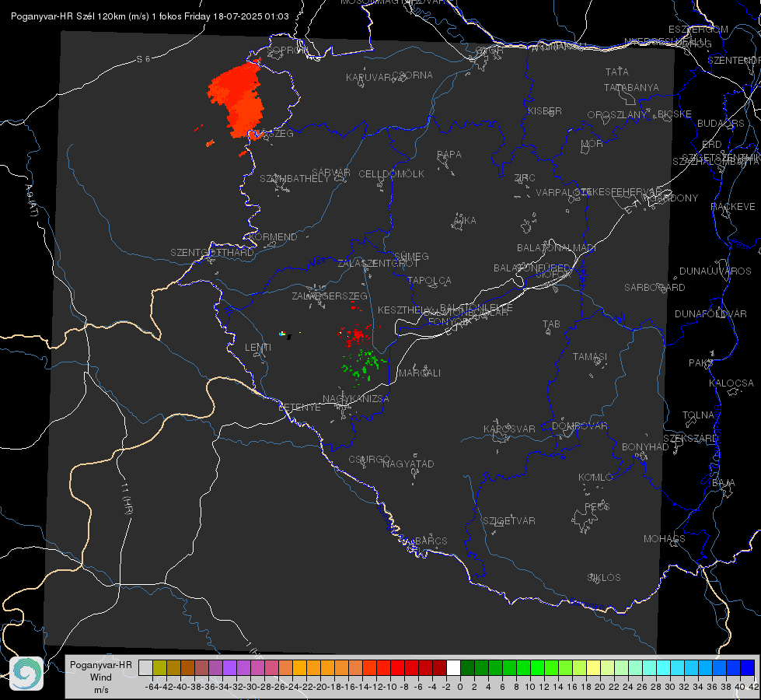
Task: Click the DUNAÚJVÁROS city label
Action: tap(715, 271)
